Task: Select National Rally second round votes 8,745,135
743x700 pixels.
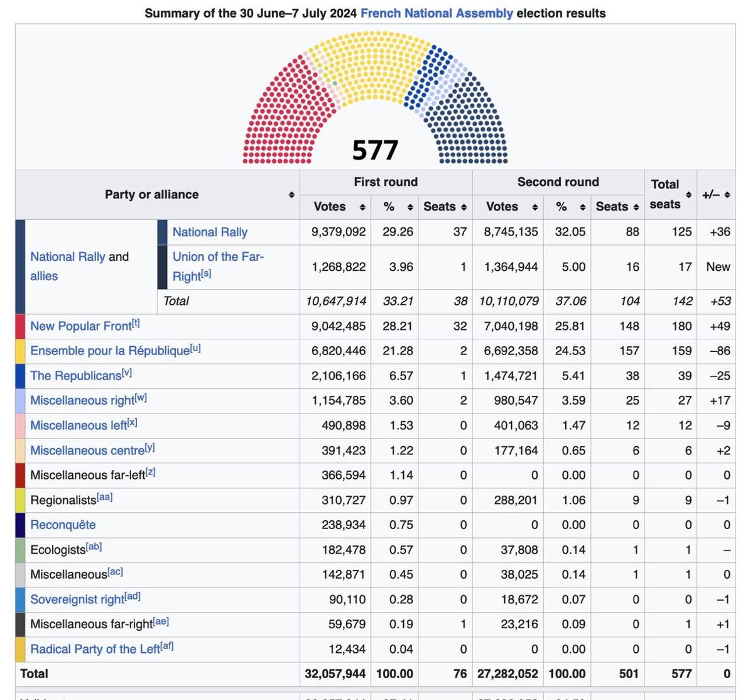Action: (x=511, y=232)
